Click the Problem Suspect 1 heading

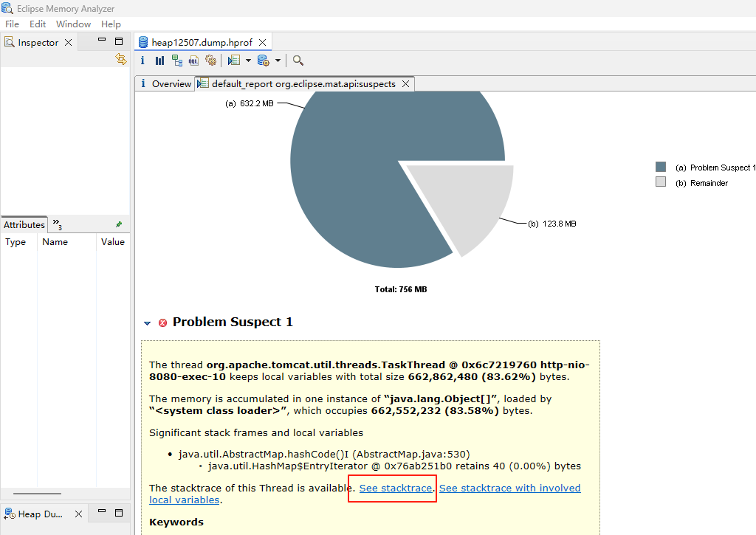[233, 322]
